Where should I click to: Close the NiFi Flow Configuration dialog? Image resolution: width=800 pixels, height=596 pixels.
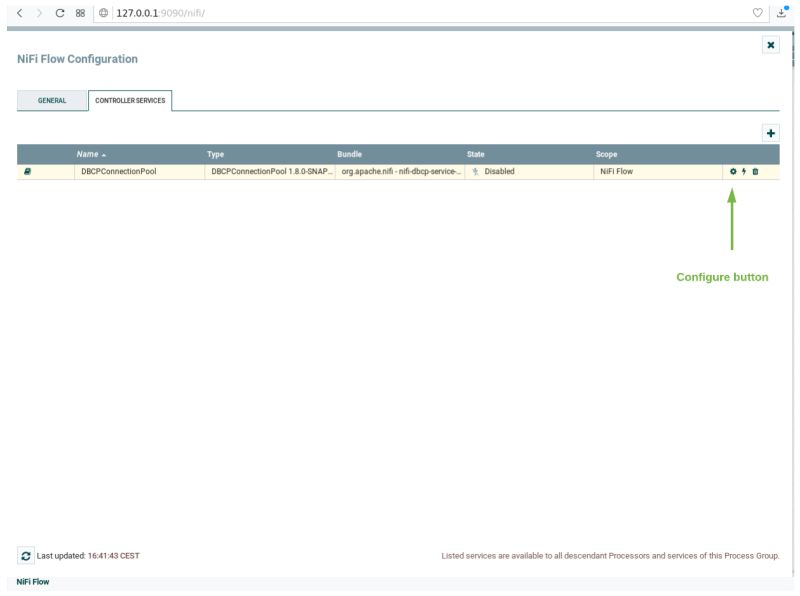click(x=769, y=45)
